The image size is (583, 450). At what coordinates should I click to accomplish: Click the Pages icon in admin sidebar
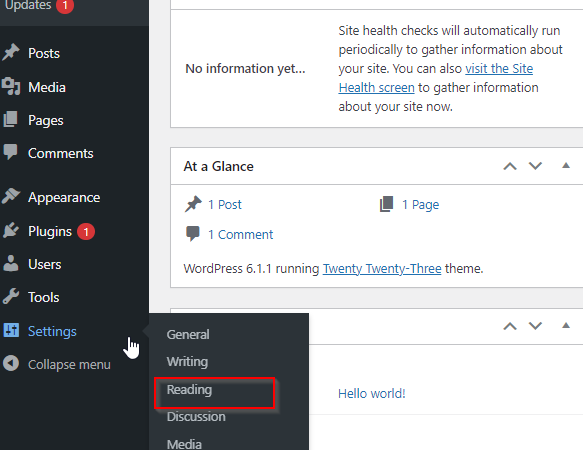click(10, 119)
